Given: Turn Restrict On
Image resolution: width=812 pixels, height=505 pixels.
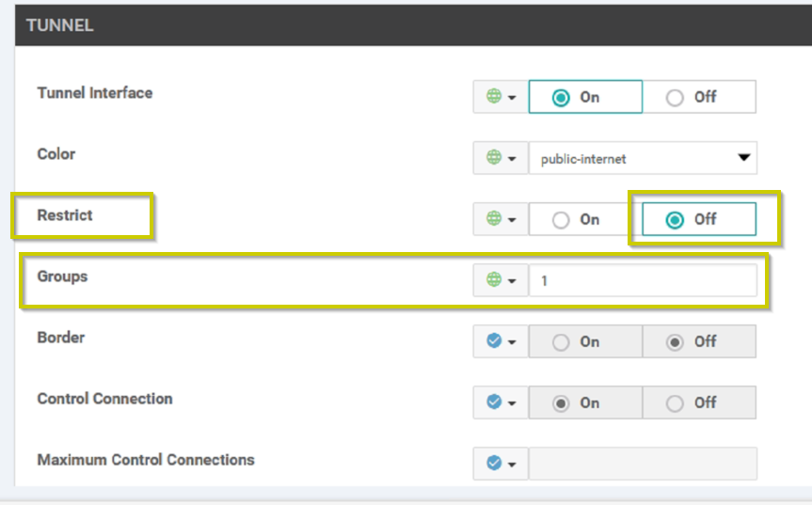Looking at the screenshot, I should coord(585,219).
